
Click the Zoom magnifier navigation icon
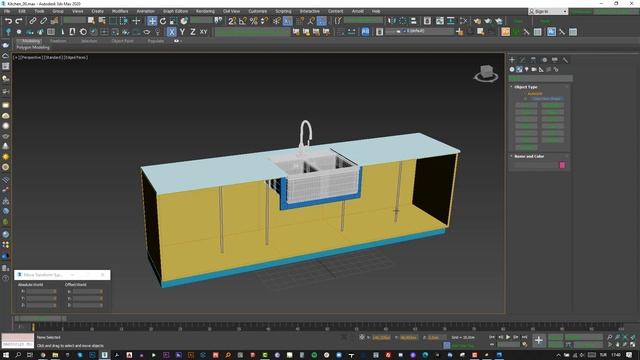pos(610,337)
